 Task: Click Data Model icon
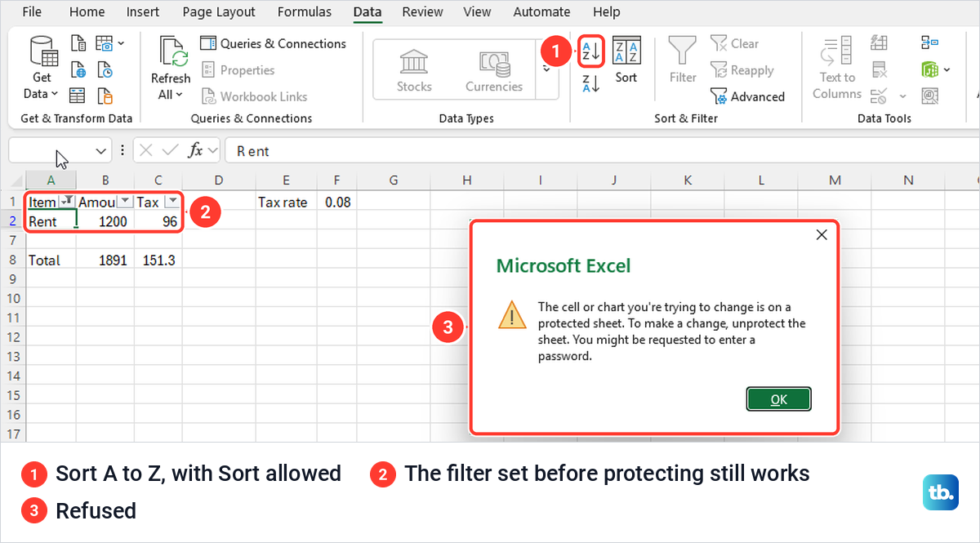930,69
